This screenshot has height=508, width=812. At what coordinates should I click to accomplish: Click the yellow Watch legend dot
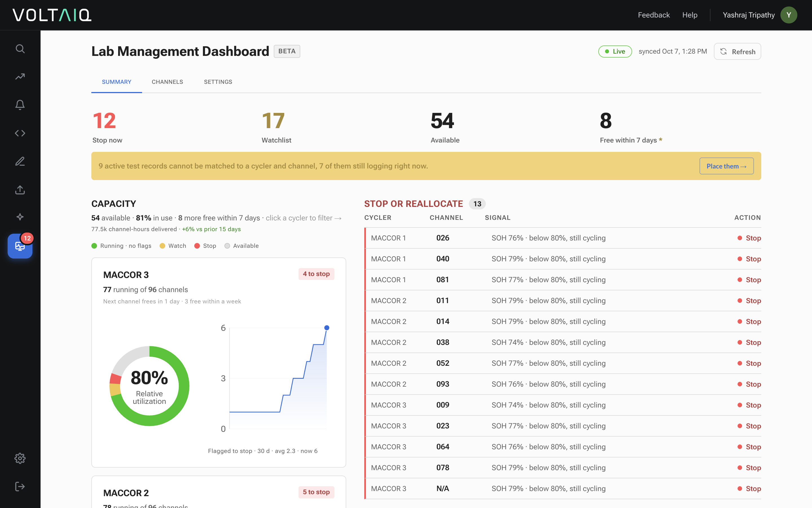[x=162, y=246]
